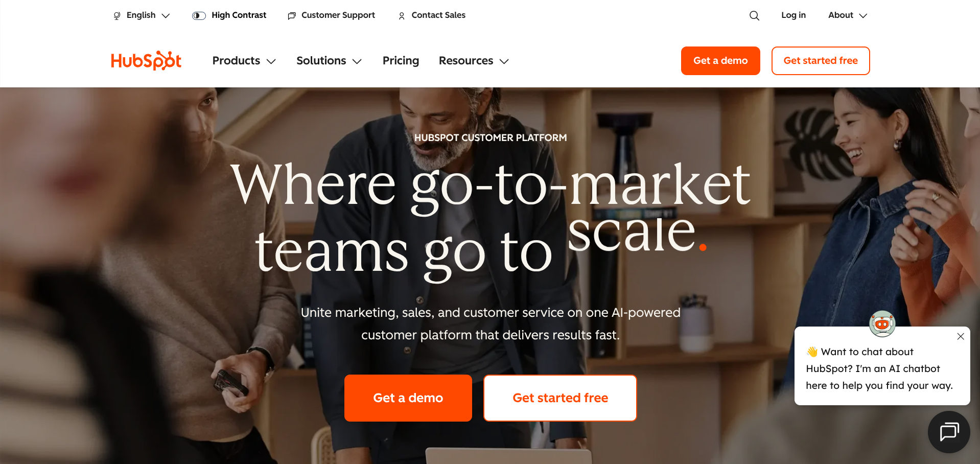Image resolution: width=980 pixels, height=464 pixels.
Task: Dismiss the AI chatbot popup
Action: [961, 336]
